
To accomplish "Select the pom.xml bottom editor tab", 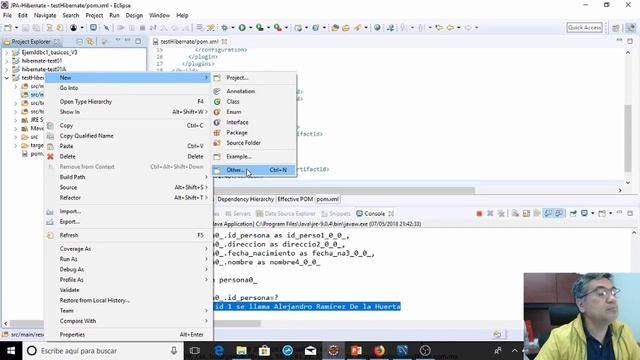I will tap(328, 199).
